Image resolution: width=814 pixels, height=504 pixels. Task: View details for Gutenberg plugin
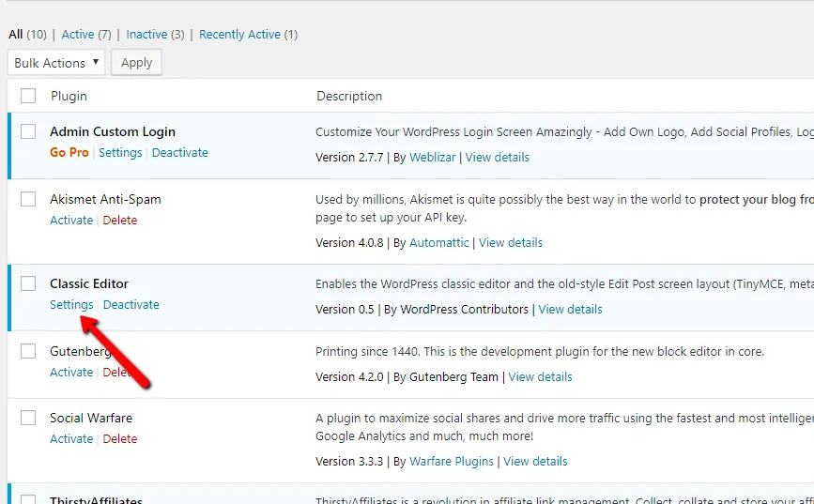click(541, 377)
